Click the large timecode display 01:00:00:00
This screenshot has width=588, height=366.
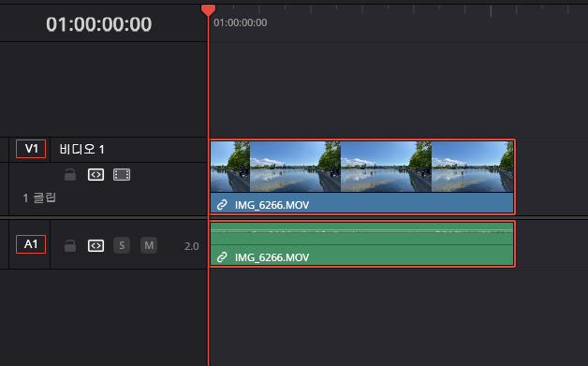pos(99,24)
